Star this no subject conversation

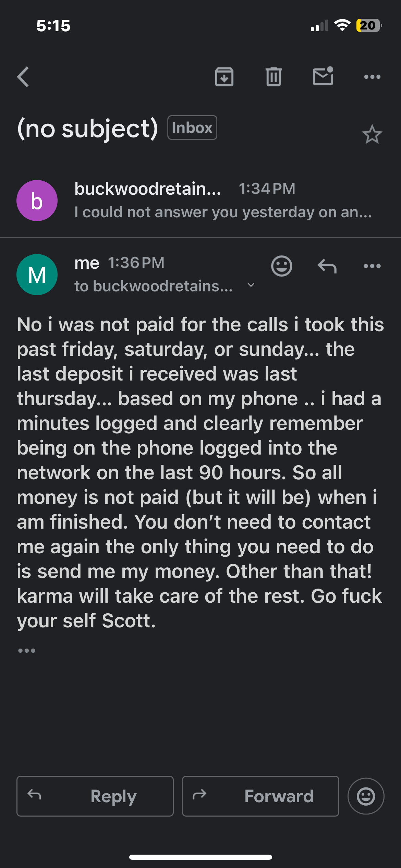pyautogui.click(x=372, y=134)
